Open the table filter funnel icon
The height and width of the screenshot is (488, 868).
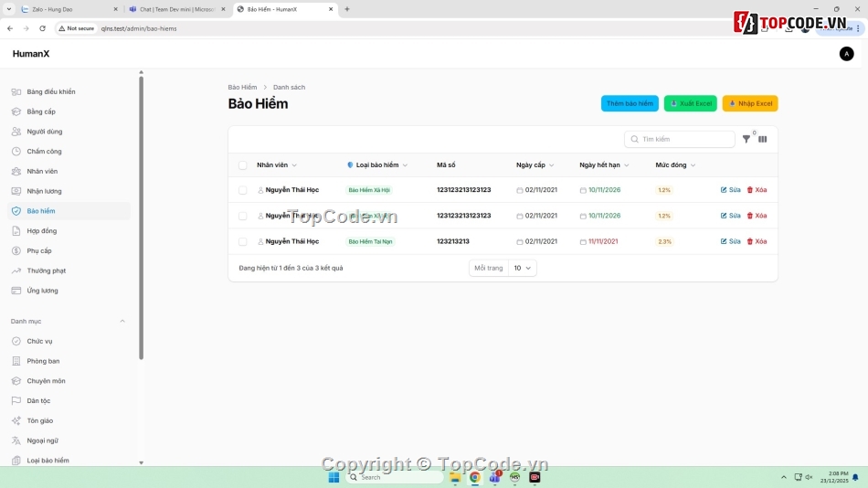point(746,140)
